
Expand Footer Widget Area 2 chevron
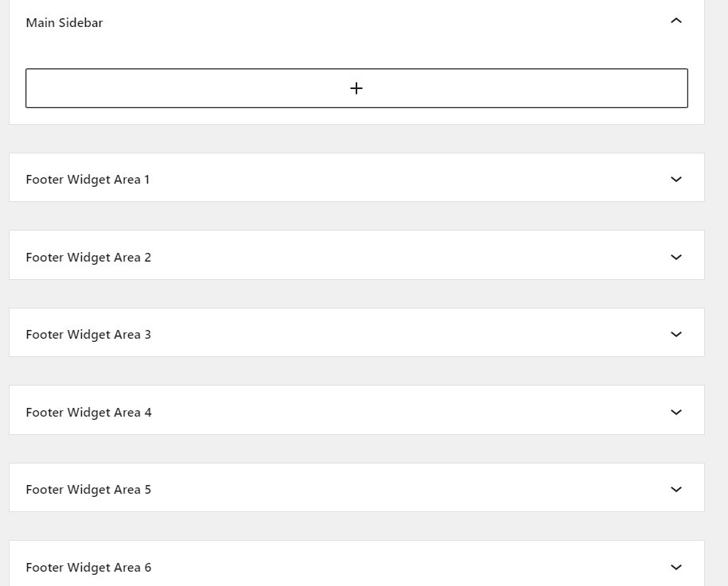pyautogui.click(x=676, y=257)
